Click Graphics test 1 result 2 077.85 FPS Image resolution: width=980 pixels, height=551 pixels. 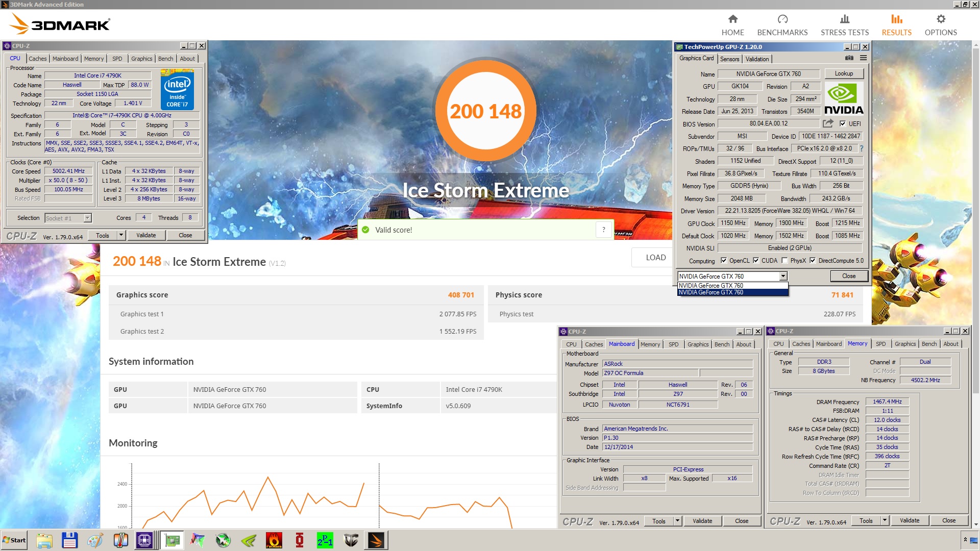[x=457, y=314]
